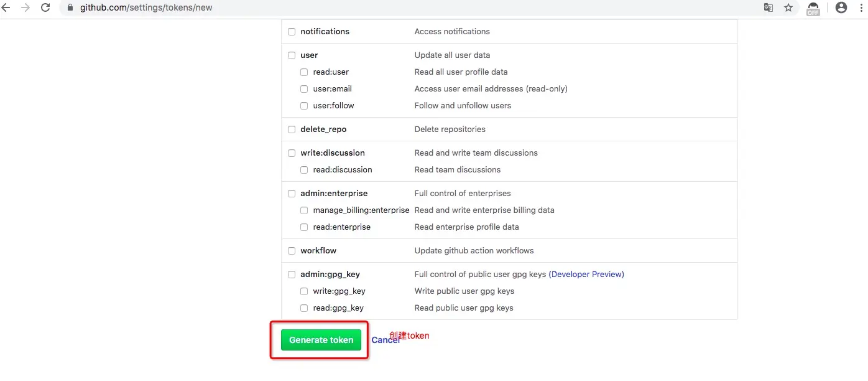Viewport: 868px width, 381px height.
Task: Open the Chrome profile avatar
Action: tap(841, 7)
